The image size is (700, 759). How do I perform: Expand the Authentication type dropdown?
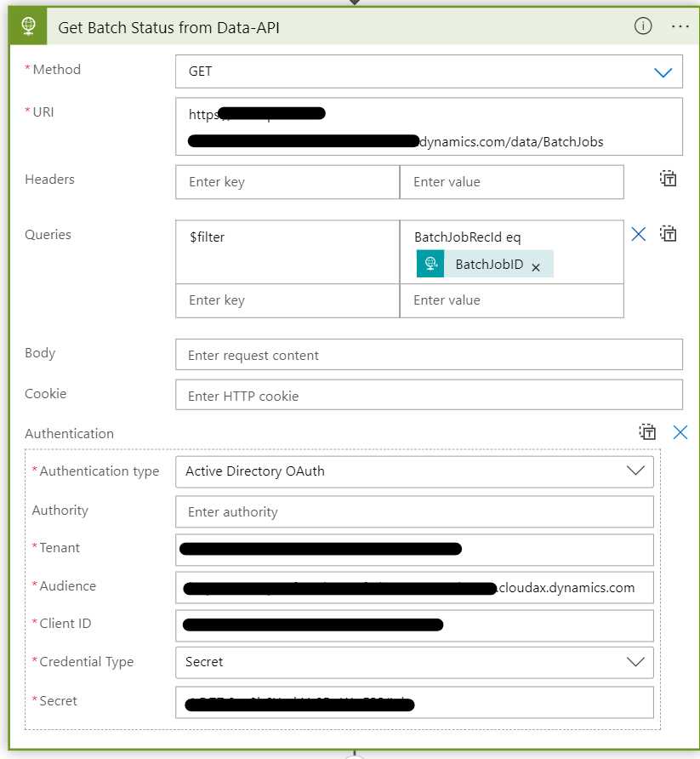[635, 471]
